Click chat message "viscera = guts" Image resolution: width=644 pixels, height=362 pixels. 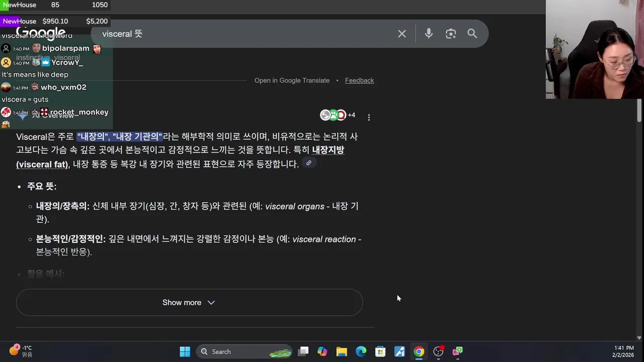click(25, 99)
